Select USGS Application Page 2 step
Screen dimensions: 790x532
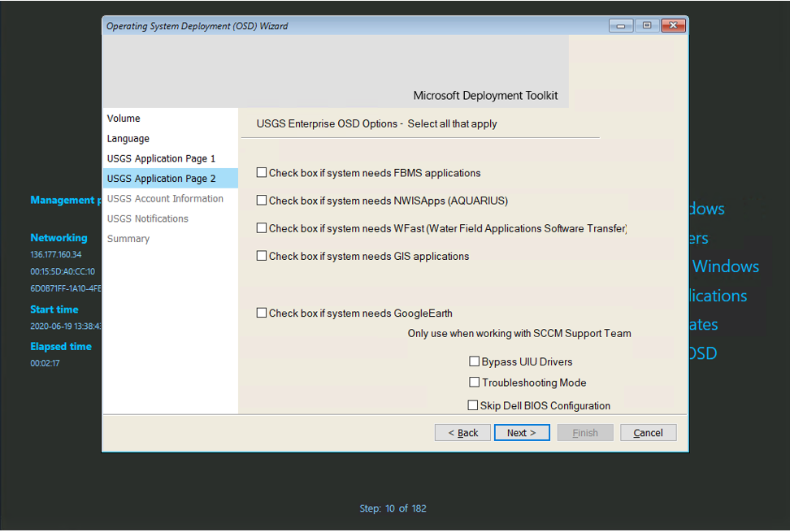(x=171, y=179)
